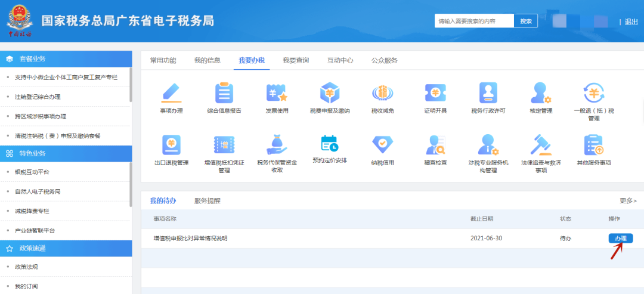This screenshot has width=644, height=294.
Task: Open the 证明开具 icon
Action: point(435,93)
